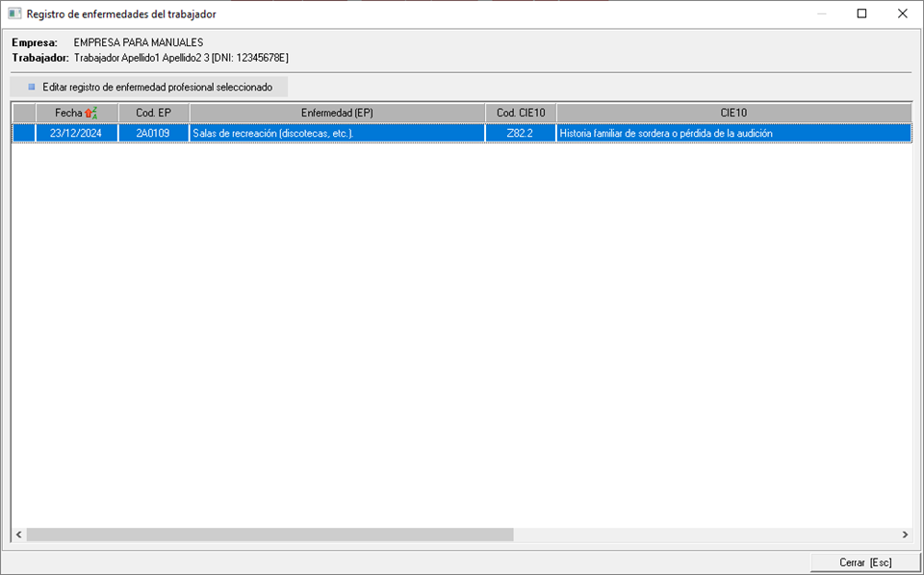Select the Historia familiar de sordera cell
Image resolution: width=924 pixels, height=575 pixels.
(x=733, y=134)
